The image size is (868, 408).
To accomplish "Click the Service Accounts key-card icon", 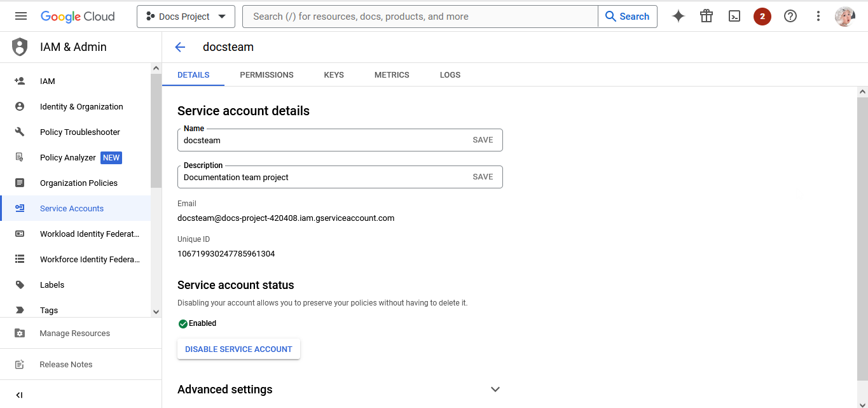I will pyautogui.click(x=20, y=208).
